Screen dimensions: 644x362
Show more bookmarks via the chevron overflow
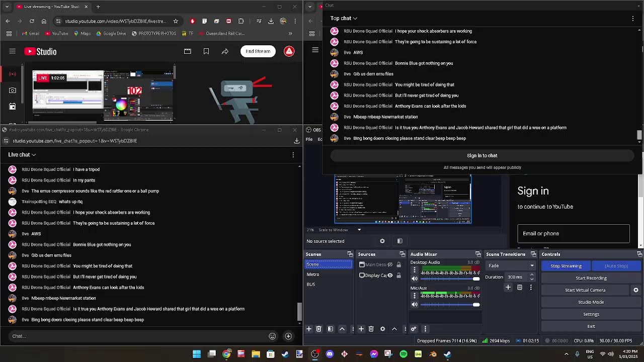(290, 34)
